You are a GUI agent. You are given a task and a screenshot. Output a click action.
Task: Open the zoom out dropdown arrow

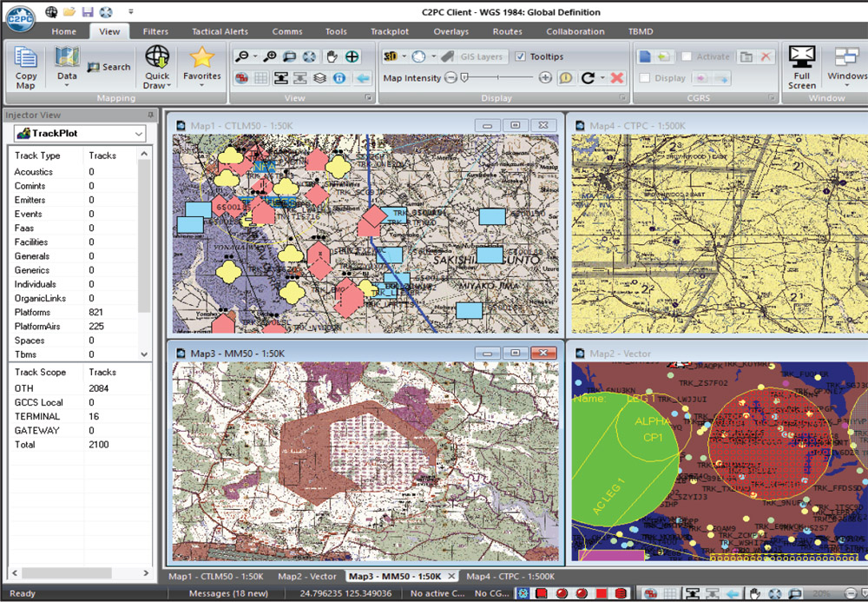tap(255, 56)
